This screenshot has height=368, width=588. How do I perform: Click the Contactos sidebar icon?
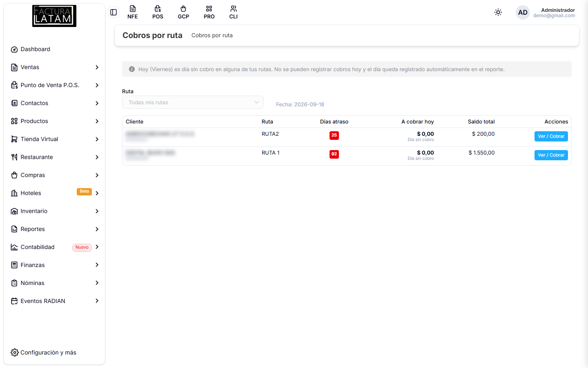[x=14, y=103]
